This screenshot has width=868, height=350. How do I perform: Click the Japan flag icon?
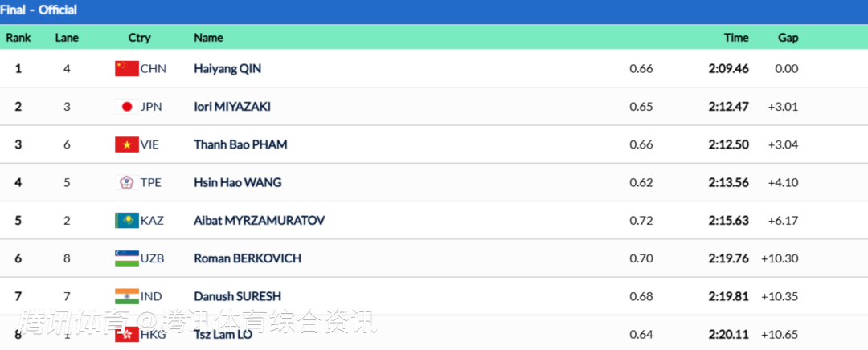tap(127, 107)
